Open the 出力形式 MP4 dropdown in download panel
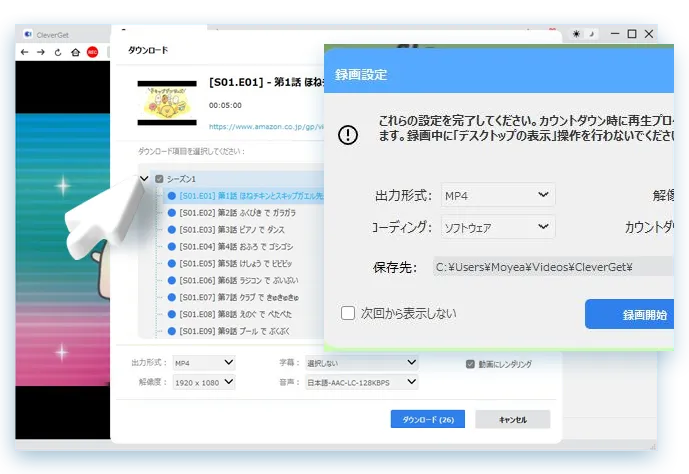The height and width of the screenshot is (474, 689). (x=204, y=363)
